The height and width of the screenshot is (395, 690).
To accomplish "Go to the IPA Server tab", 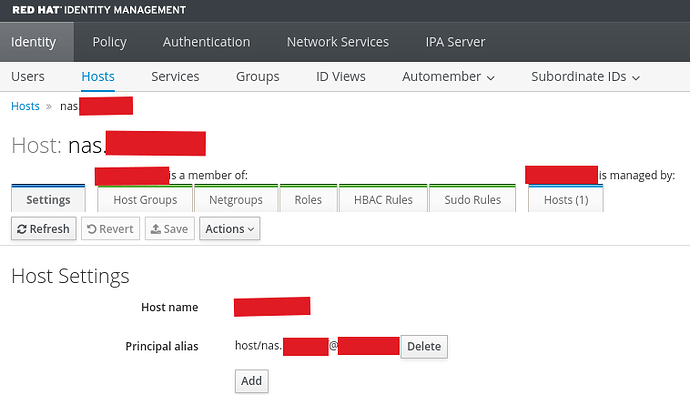I will [x=455, y=42].
